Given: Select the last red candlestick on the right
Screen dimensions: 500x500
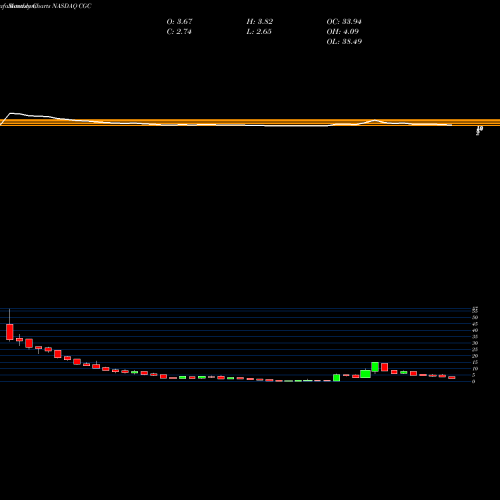Looking at the screenshot, I should [x=452, y=378].
